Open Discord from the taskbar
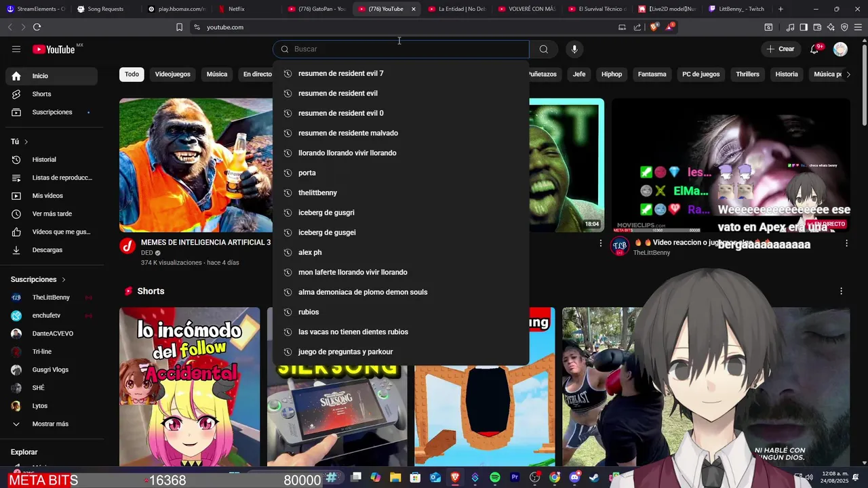Image resolution: width=868 pixels, height=488 pixels. pos(575,478)
